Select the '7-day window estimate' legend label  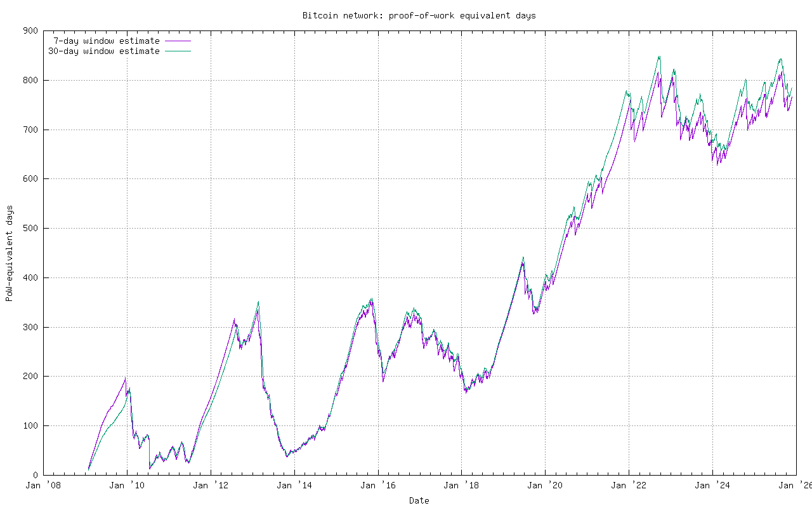106,41
